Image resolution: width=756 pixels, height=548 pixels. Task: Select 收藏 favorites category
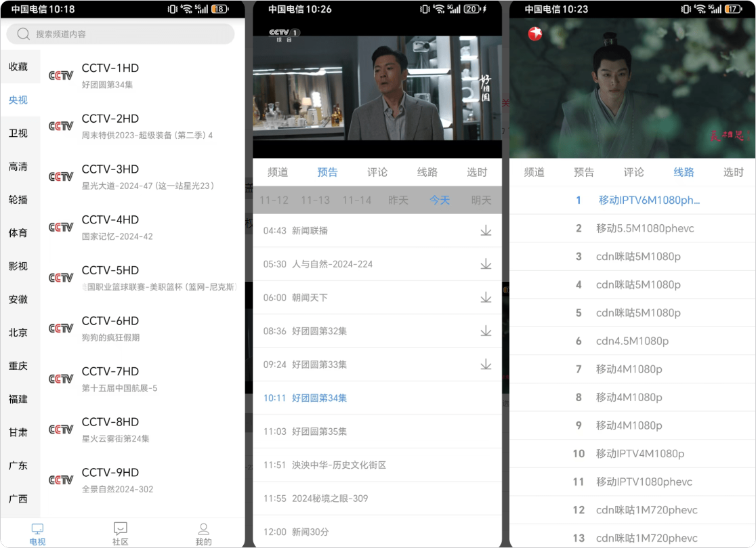(18, 67)
